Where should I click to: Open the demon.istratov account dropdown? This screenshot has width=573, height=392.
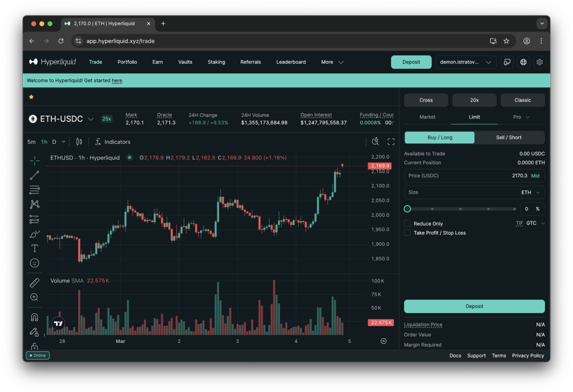[466, 62]
